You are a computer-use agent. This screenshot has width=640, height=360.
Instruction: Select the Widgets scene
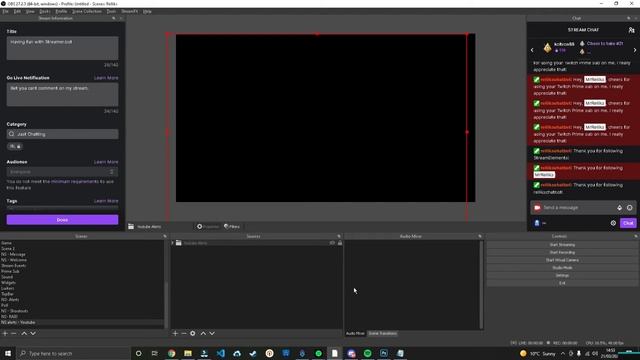click(x=8, y=282)
